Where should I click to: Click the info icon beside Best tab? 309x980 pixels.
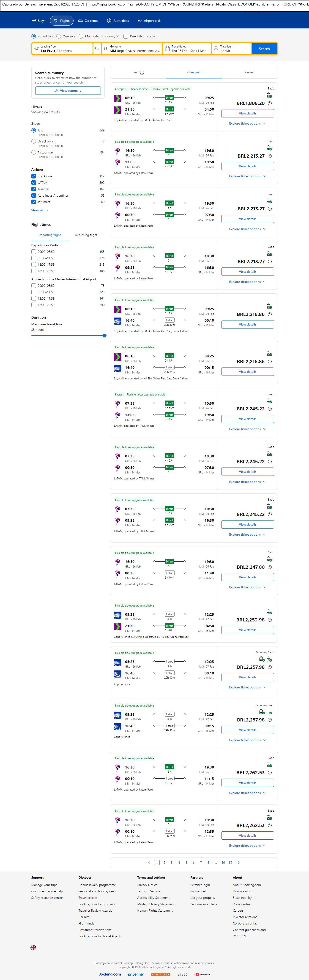point(142,73)
